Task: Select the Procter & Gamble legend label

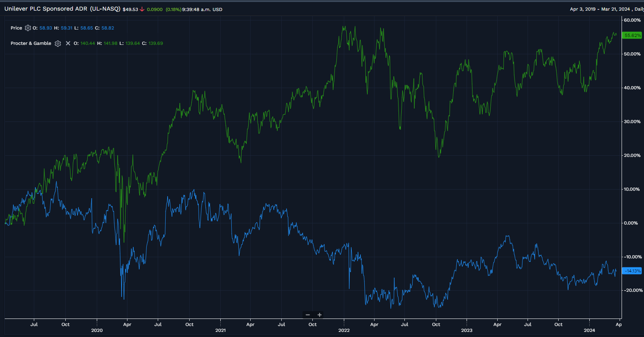Action: [x=31, y=43]
